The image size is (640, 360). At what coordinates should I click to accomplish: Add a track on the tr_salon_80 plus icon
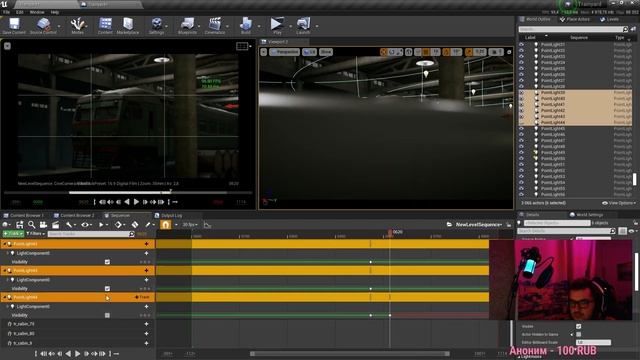[147, 333]
